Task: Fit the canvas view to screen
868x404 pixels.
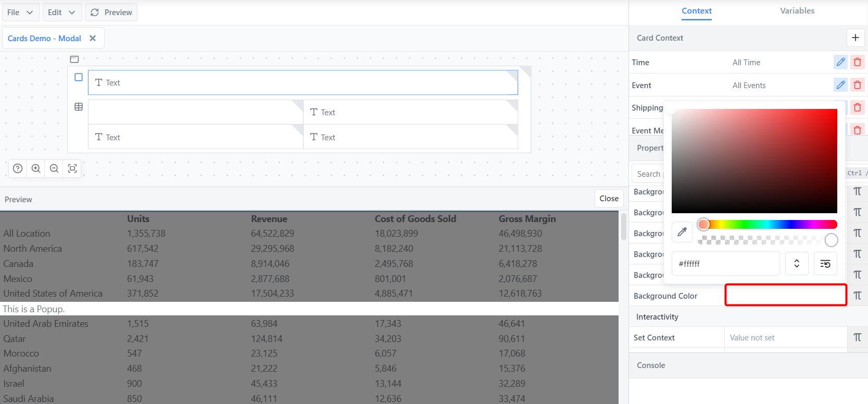Action: pos(72,168)
